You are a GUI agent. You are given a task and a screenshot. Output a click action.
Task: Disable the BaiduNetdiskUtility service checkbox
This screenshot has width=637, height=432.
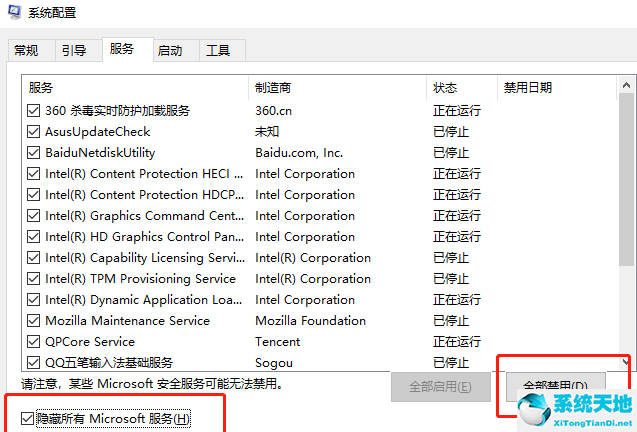point(34,153)
